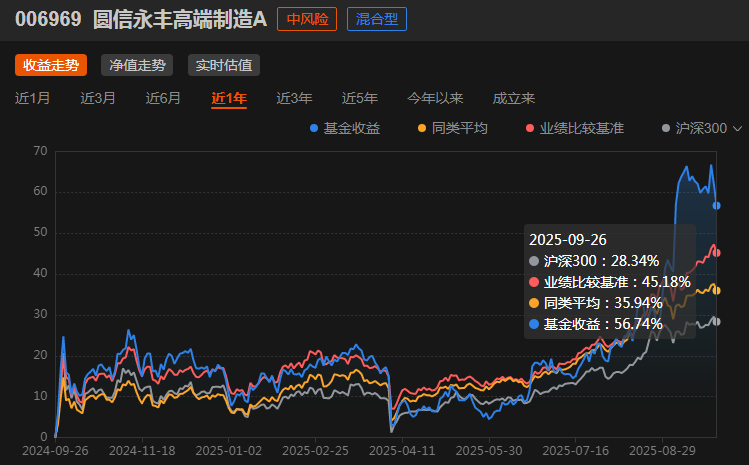
Task: Click y-axis label 50
Action: [x=40, y=232]
